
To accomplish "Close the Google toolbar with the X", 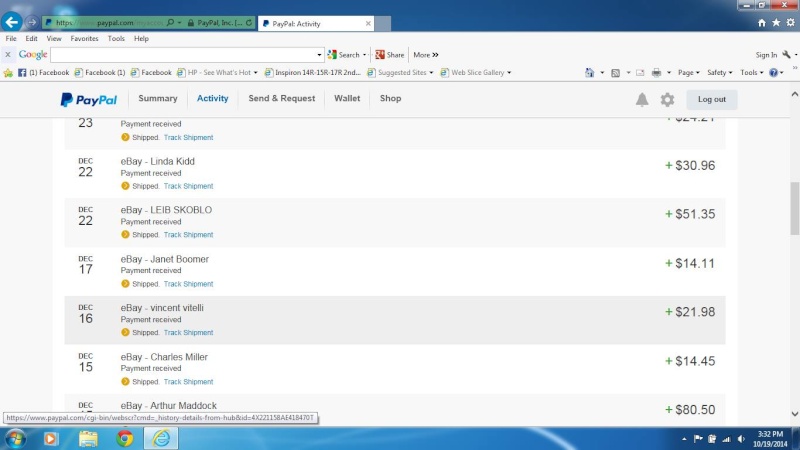I will 8,55.
